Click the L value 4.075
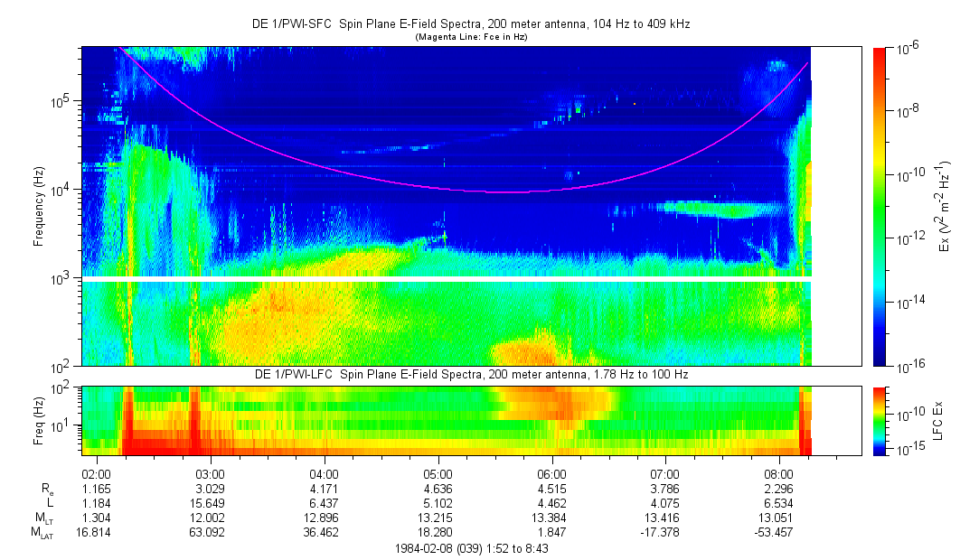Image resolution: width=979 pixels, height=560 pixels. (665, 503)
